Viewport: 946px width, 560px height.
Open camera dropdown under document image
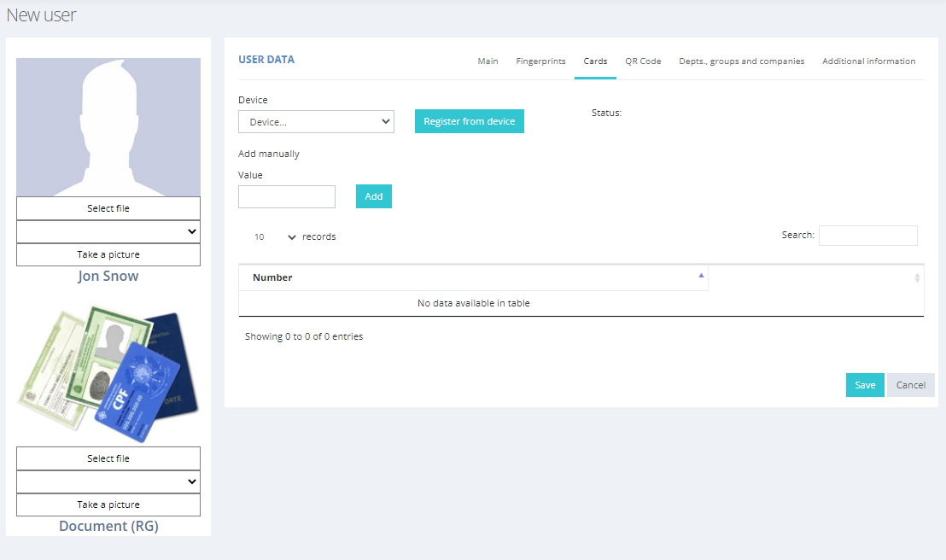pos(108,481)
